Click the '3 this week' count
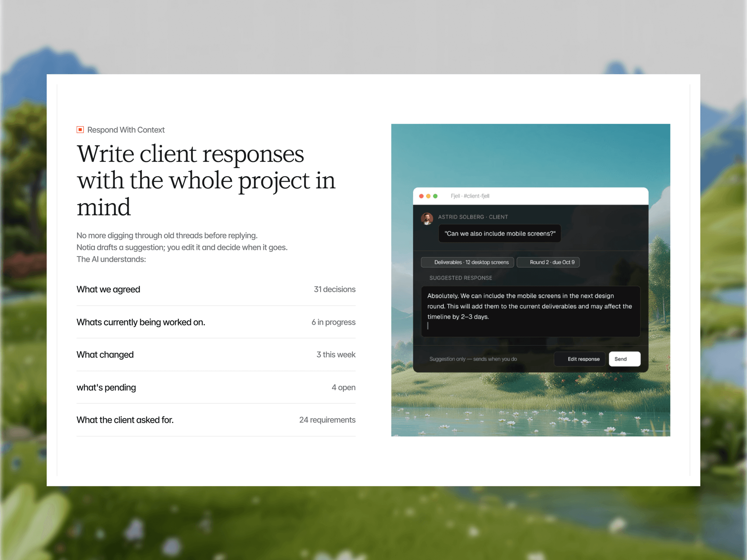Viewport: 747px width, 560px height. click(x=336, y=355)
